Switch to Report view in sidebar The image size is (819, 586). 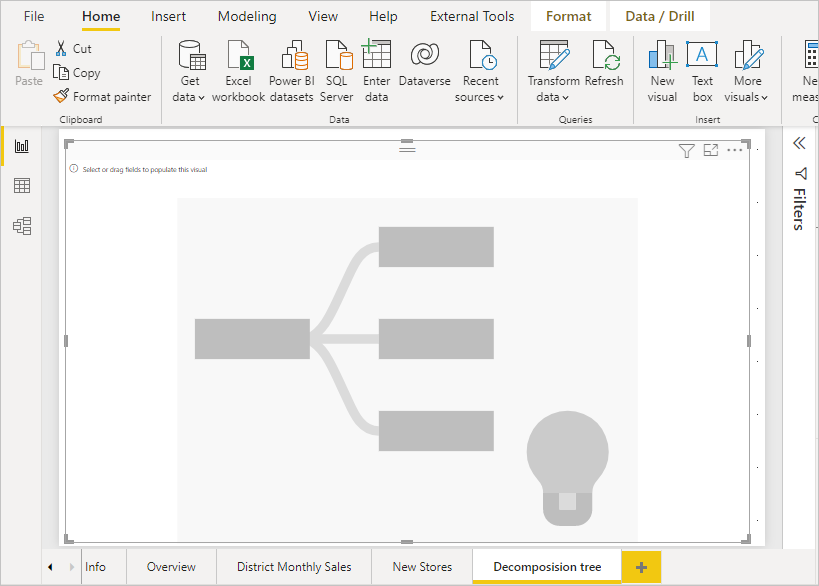[x=22, y=146]
